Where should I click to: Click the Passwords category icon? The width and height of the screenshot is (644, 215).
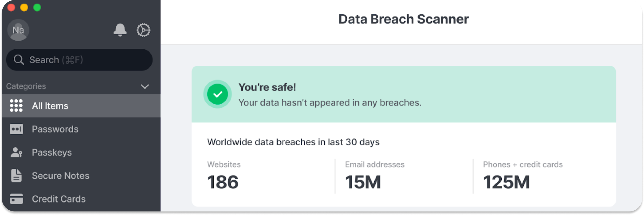click(16, 129)
